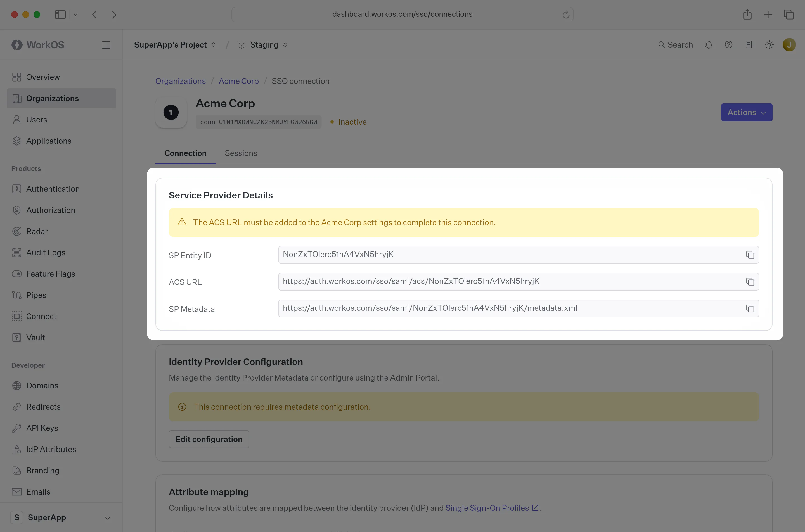Click the Acme Corp connection logo tile
The width and height of the screenshot is (805, 532).
[x=171, y=112]
